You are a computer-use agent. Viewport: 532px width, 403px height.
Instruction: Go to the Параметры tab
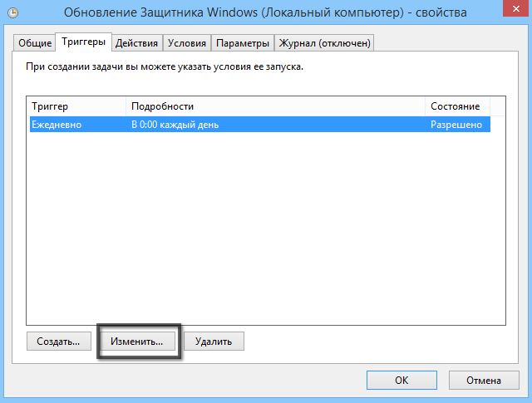242,43
